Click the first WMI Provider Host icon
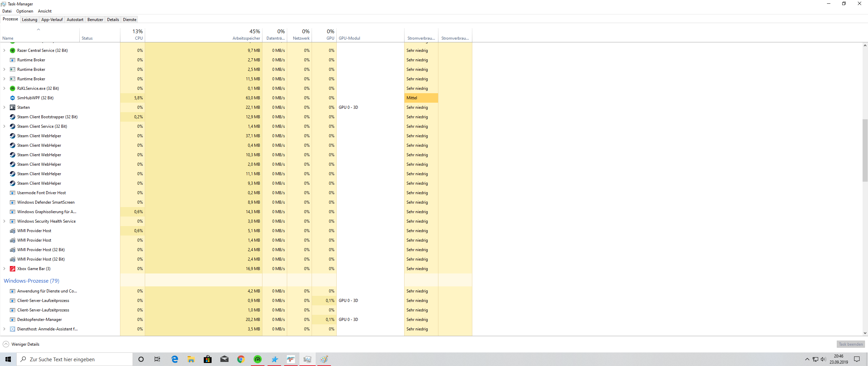The height and width of the screenshot is (366, 868). pos(13,231)
